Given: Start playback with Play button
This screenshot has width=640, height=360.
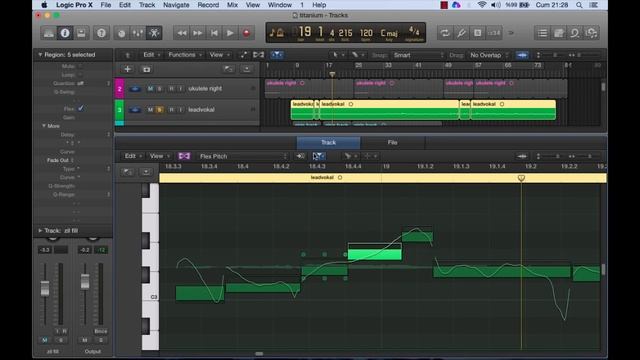Looking at the screenshot, I should tap(230, 33).
